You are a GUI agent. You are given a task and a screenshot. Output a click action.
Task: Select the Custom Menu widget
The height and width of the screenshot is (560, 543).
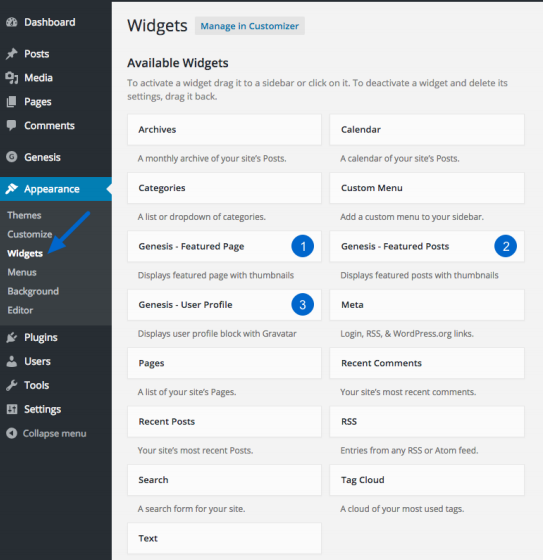[427, 188]
